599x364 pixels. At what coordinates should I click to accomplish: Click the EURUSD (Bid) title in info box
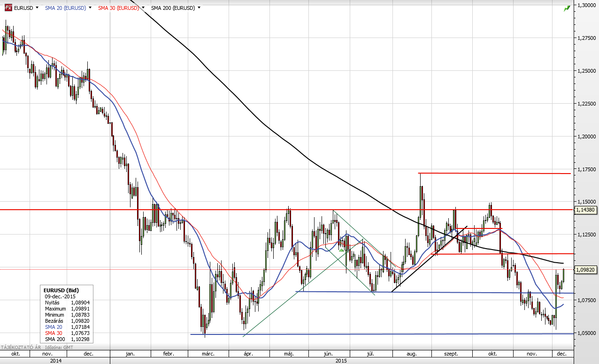point(61,291)
